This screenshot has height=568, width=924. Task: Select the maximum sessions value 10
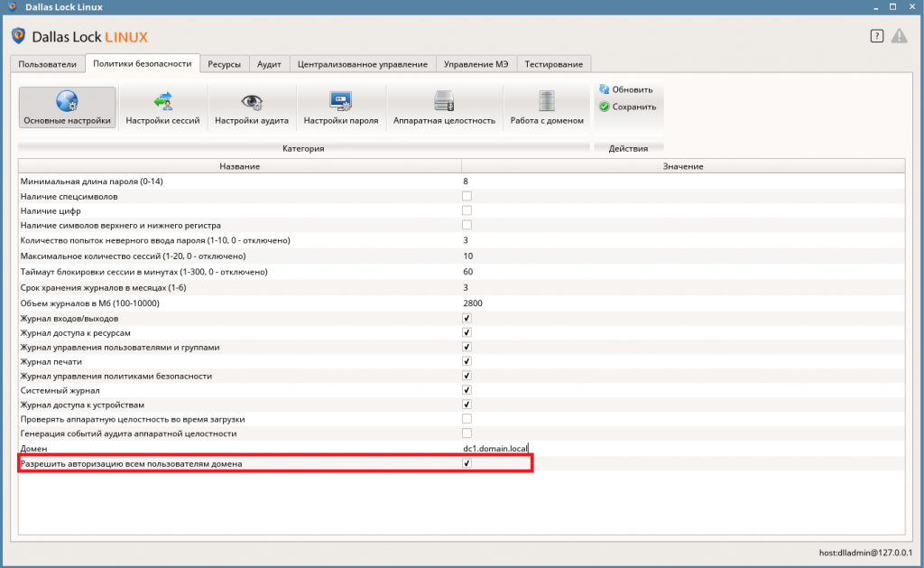tap(468, 256)
